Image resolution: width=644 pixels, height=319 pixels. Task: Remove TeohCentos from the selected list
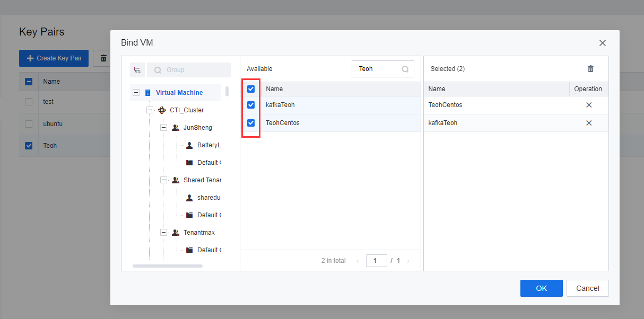(588, 105)
